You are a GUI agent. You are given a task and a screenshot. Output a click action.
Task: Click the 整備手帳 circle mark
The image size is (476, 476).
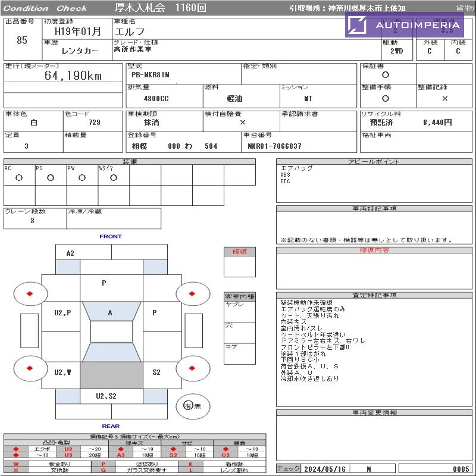[386, 98]
